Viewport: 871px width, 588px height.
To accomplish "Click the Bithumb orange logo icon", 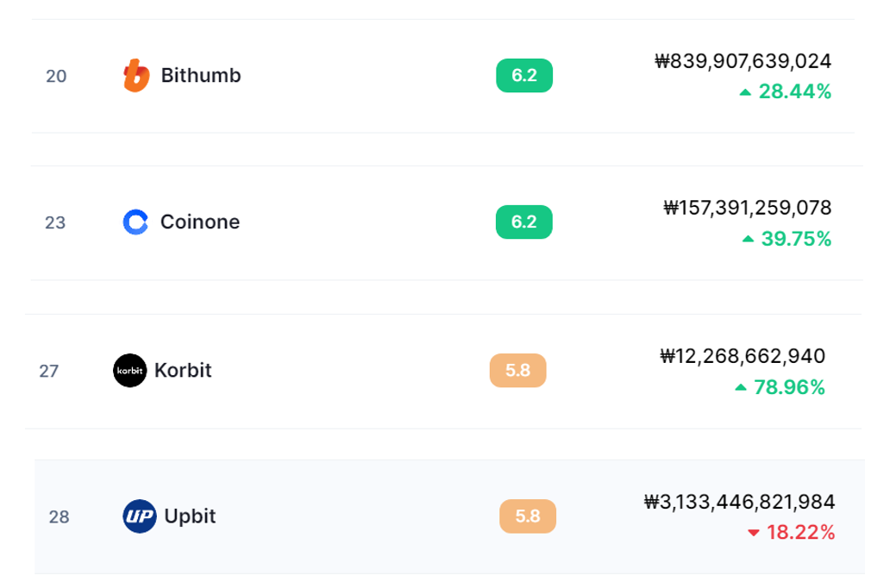I will point(136,76).
